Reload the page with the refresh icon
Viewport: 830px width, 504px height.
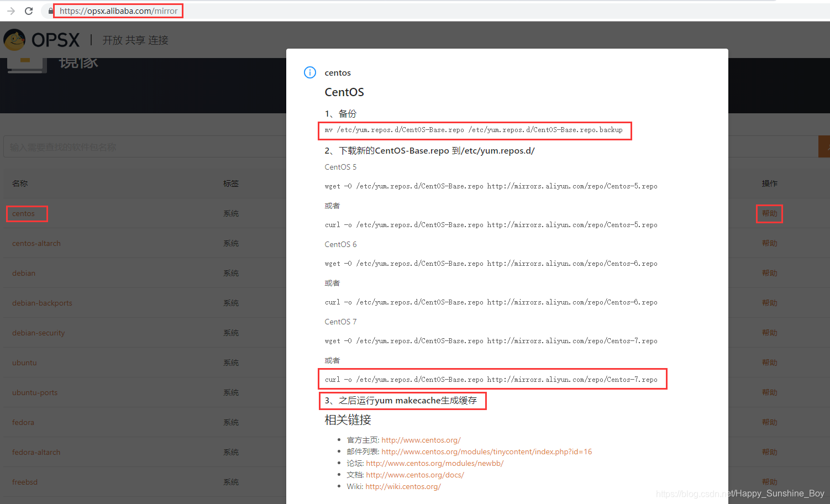(x=29, y=11)
